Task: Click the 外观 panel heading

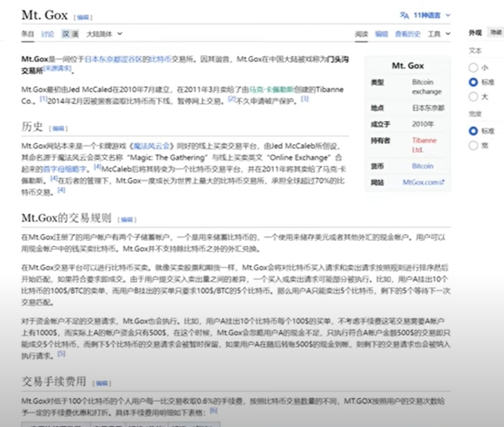Action: tap(475, 33)
